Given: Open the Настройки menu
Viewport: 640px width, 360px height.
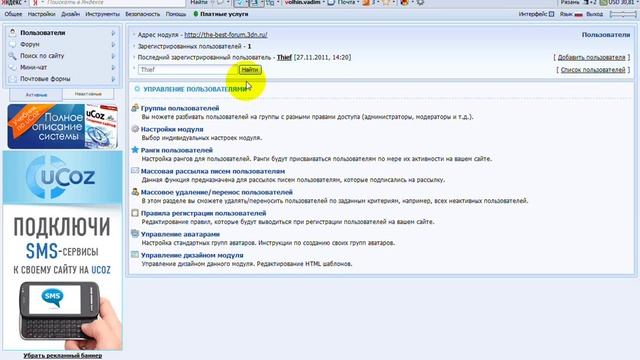Looking at the screenshot, I should pyautogui.click(x=41, y=14).
